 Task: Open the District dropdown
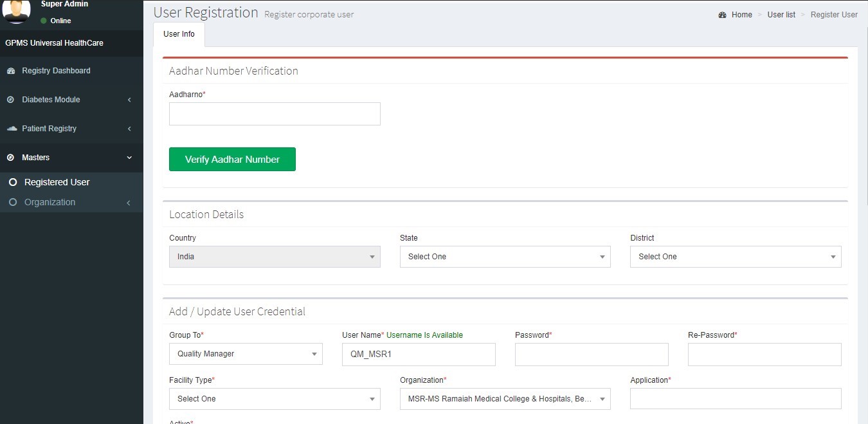(735, 257)
